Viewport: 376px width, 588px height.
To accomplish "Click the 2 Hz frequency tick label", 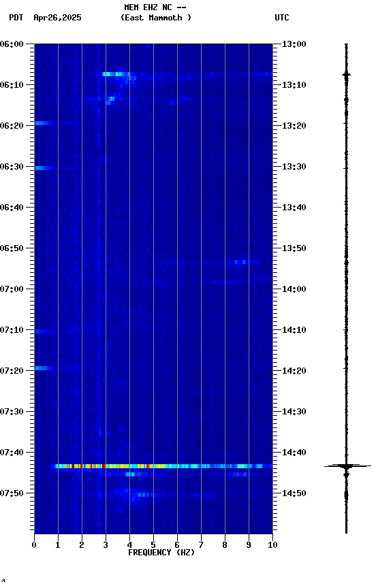I will (x=82, y=545).
